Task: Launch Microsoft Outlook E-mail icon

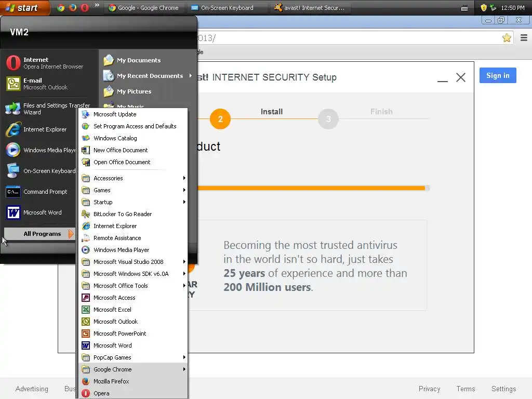Action: [x=14, y=84]
